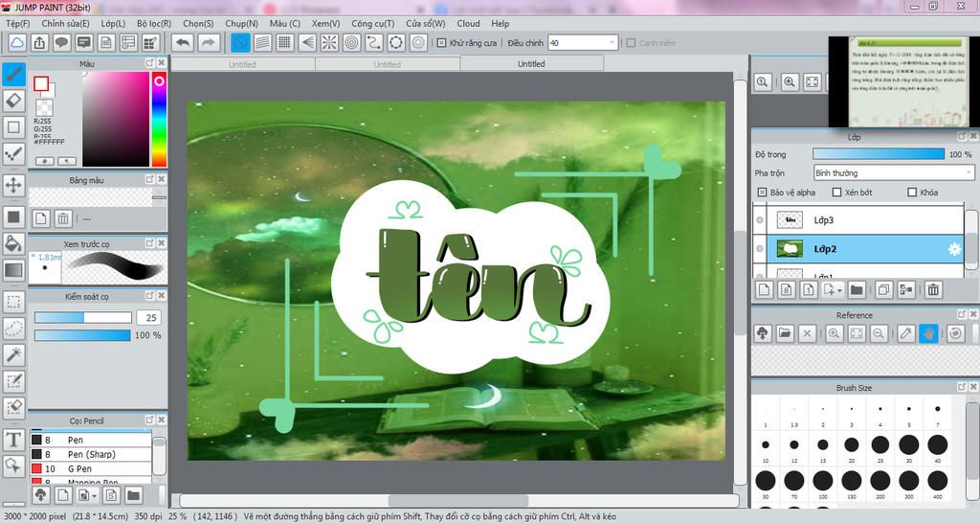Viewport: 980px width, 523px height.
Task: Click the foreground color swatch
Action: coord(42,84)
